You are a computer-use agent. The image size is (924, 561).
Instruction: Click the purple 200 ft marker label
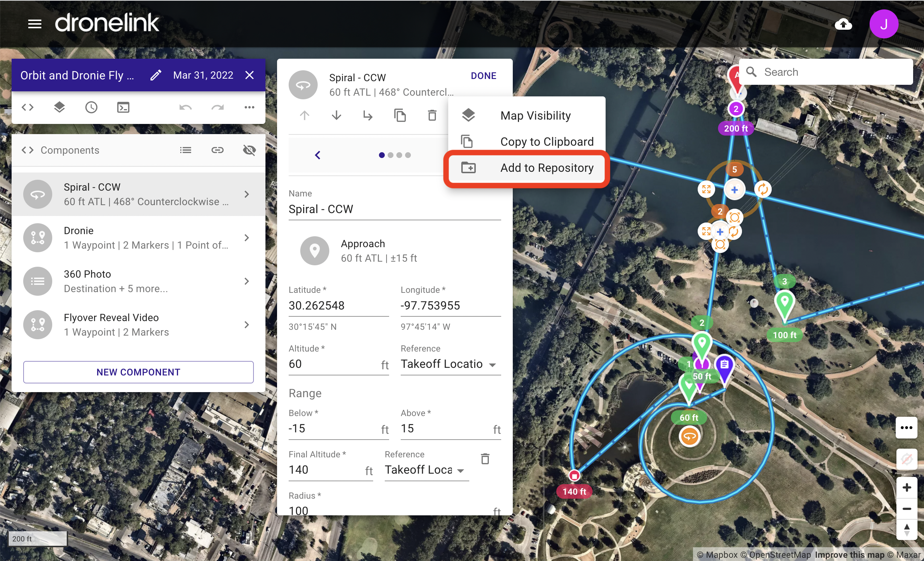coord(736,129)
